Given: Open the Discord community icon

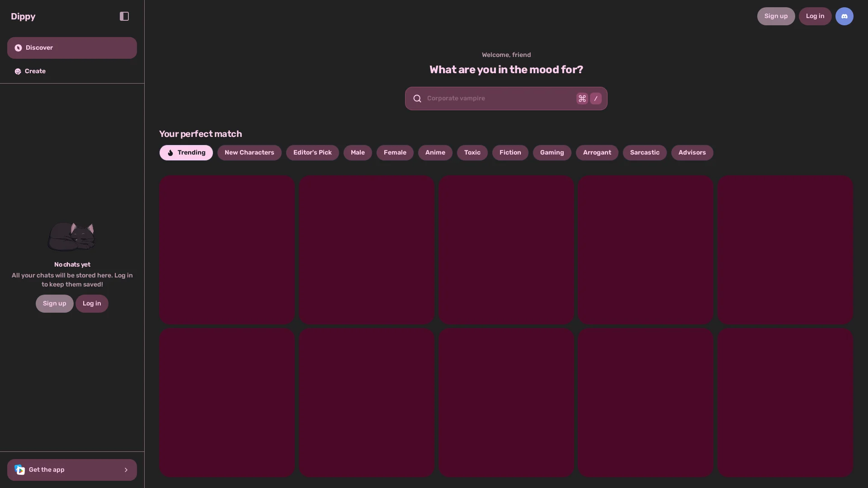Looking at the screenshot, I should [x=844, y=16].
